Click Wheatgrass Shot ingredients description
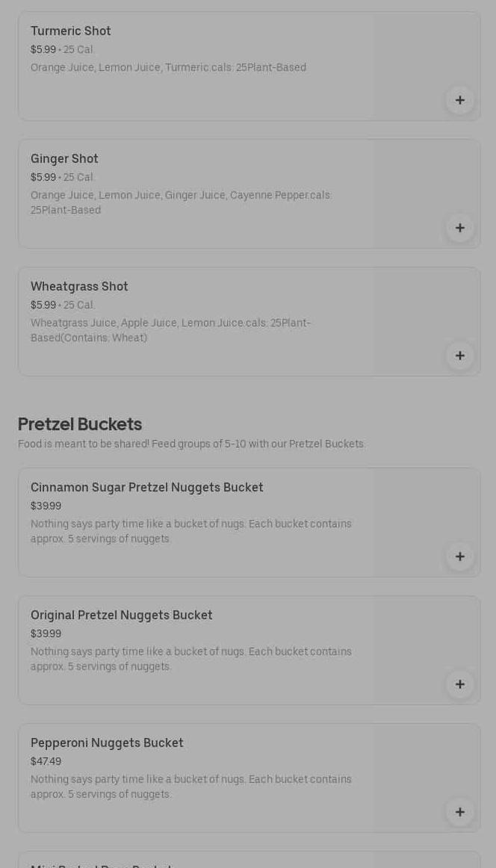Image resolution: width=496 pixels, height=868 pixels. coord(170,330)
